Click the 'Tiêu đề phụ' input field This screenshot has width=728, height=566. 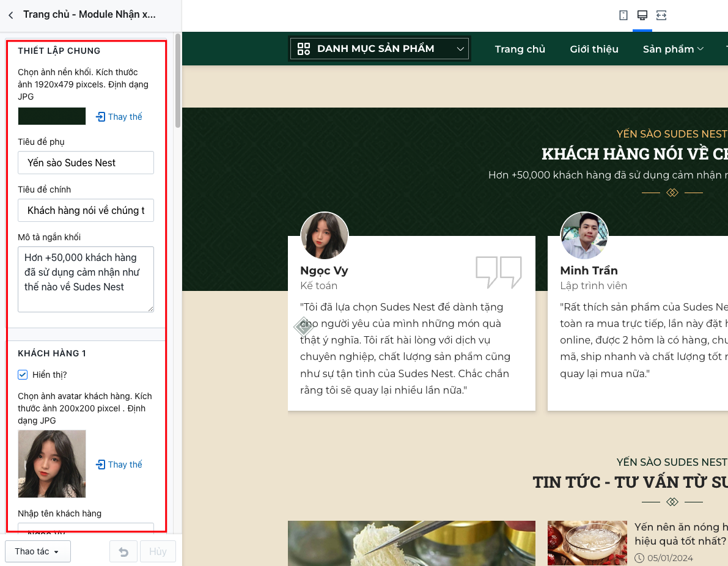click(86, 163)
